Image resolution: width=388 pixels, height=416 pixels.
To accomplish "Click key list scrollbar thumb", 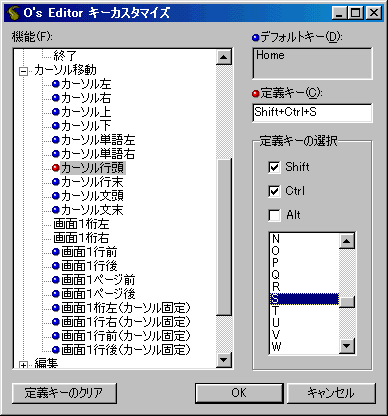I will click(x=347, y=302).
